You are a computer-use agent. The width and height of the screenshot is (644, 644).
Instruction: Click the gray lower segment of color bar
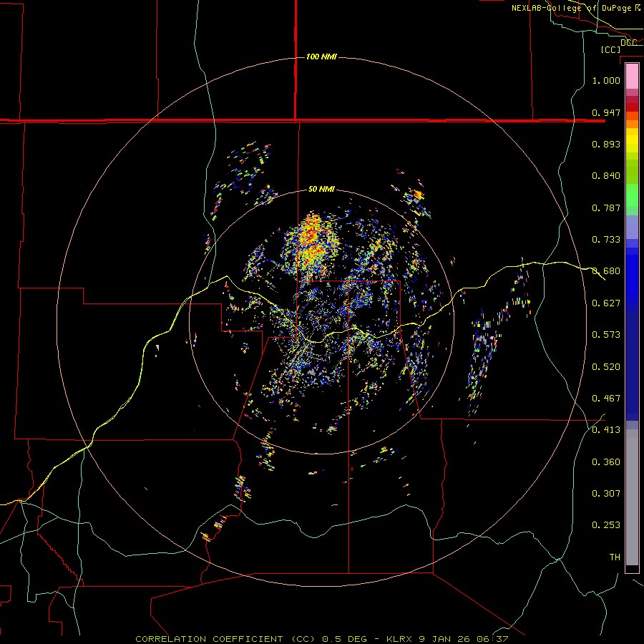click(x=632, y=497)
